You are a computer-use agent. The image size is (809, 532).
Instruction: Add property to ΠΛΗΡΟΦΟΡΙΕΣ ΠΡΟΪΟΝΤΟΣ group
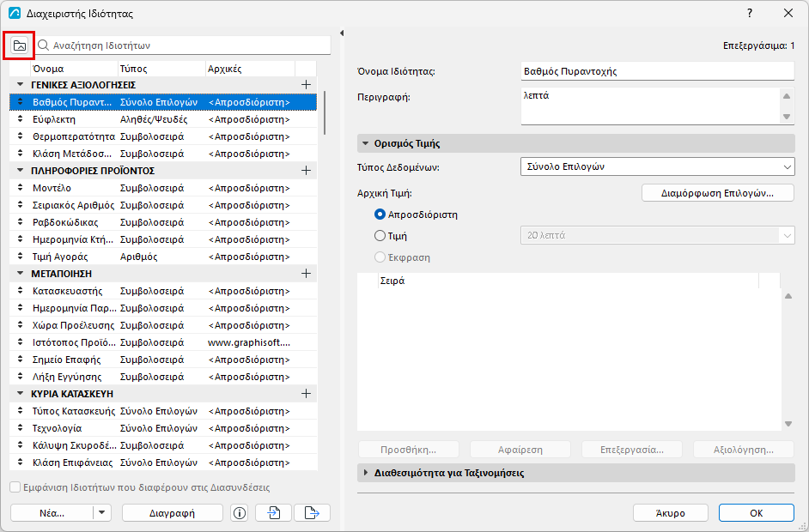(306, 171)
